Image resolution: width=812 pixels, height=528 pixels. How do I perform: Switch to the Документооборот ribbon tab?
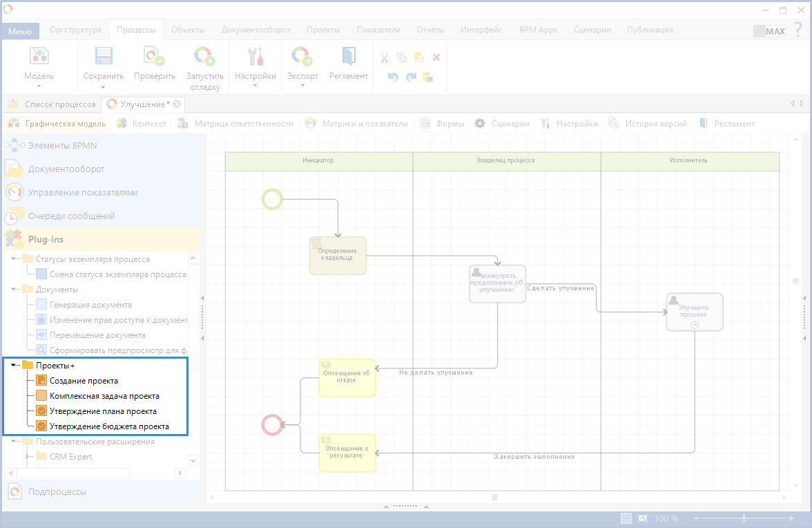tap(255, 30)
